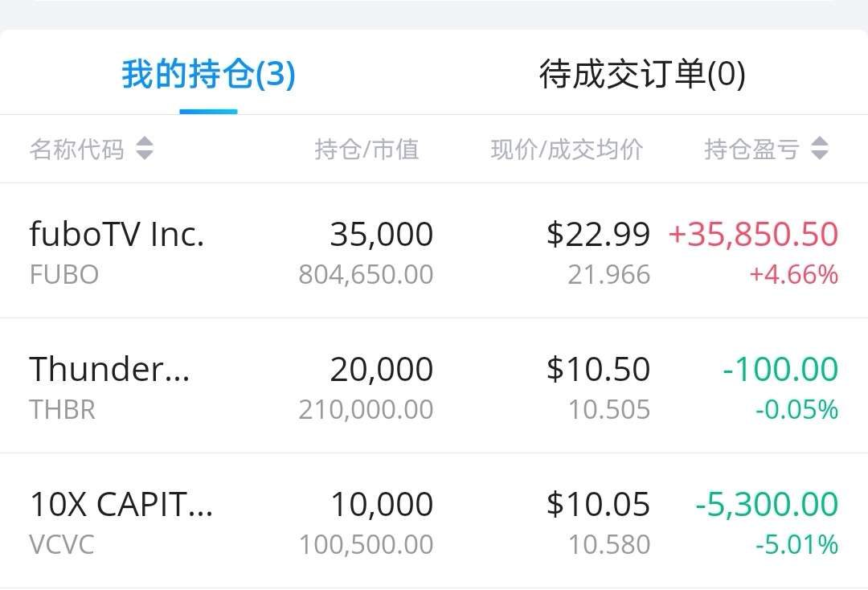This screenshot has height=590, width=868.
Task: Click the 现价/成交均价 column header
Action: (567, 150)
